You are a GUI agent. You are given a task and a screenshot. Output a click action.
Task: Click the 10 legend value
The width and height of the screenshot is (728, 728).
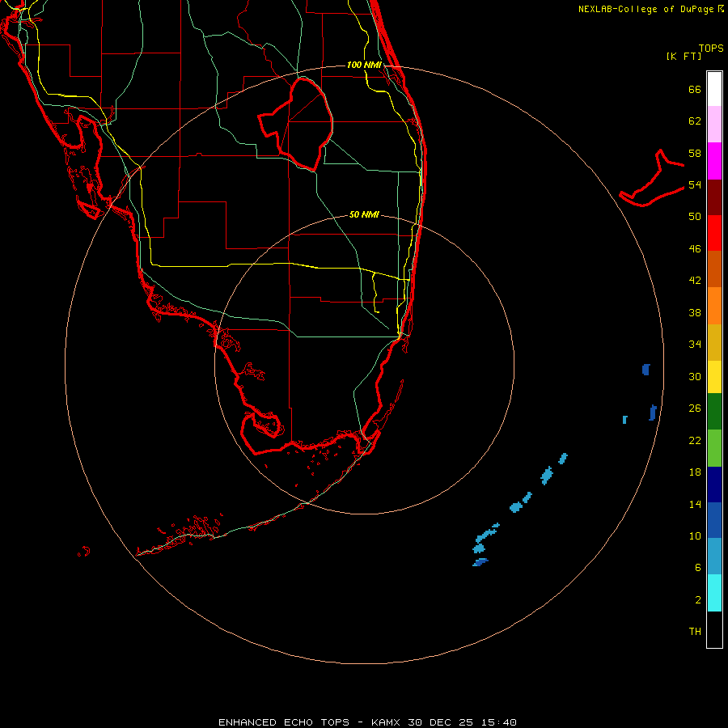click(x=695, y=535)
